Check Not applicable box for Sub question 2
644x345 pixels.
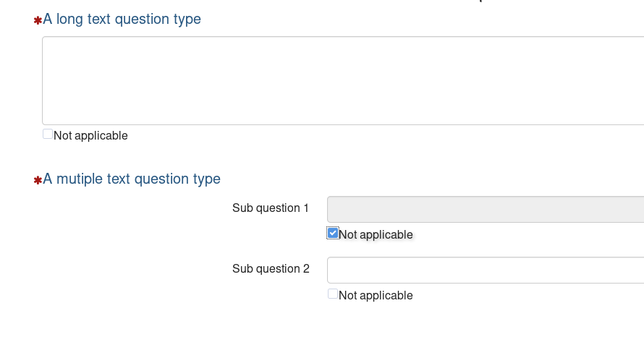click(x=333, y=294)
